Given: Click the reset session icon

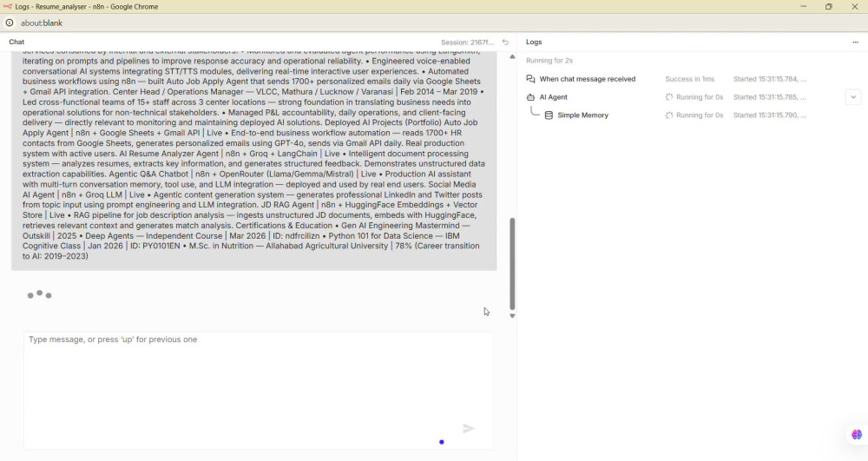Looking at the screenshot, I should (505, 42).
